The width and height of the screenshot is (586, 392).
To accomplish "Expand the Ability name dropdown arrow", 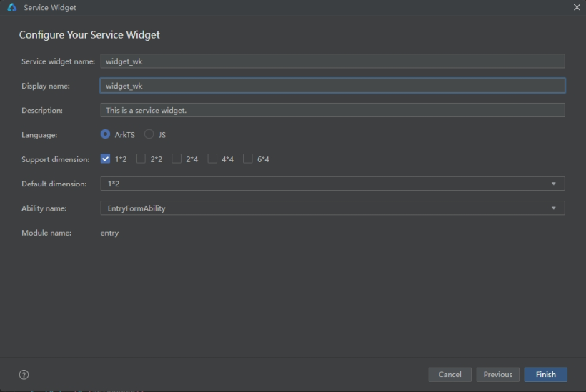I will tap(554, 208).
